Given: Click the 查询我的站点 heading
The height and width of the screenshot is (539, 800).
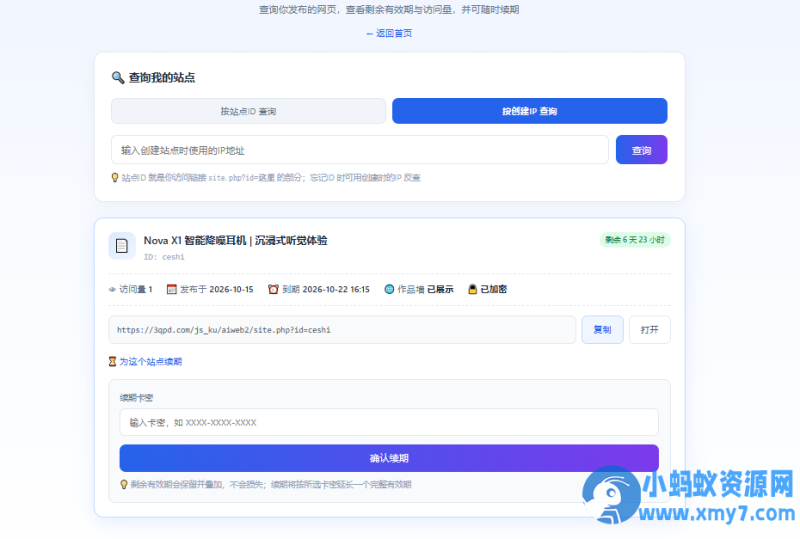Looking at the screenshot, I should pyautogui.click(x=162, y=78).
